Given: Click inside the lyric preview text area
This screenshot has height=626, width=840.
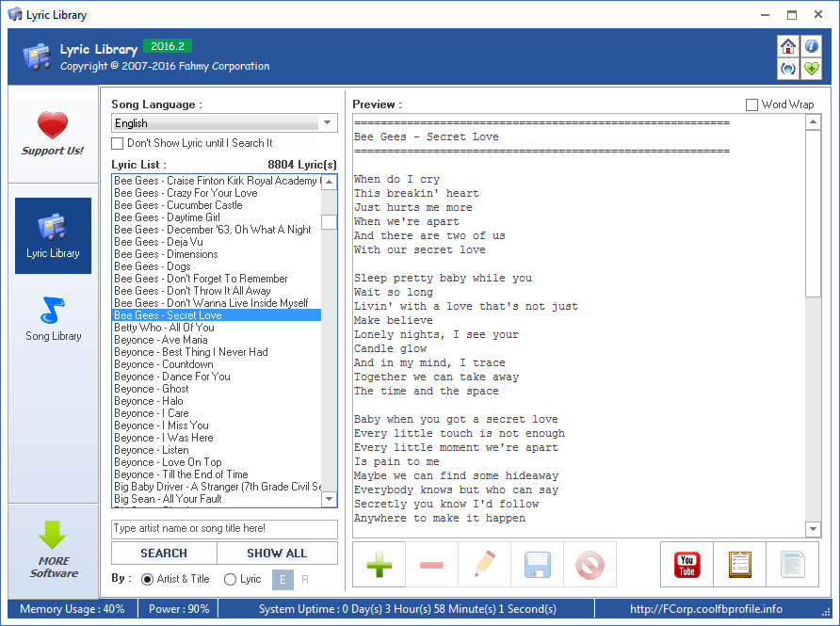Looking at the screenshot, I should click(579, 326).
